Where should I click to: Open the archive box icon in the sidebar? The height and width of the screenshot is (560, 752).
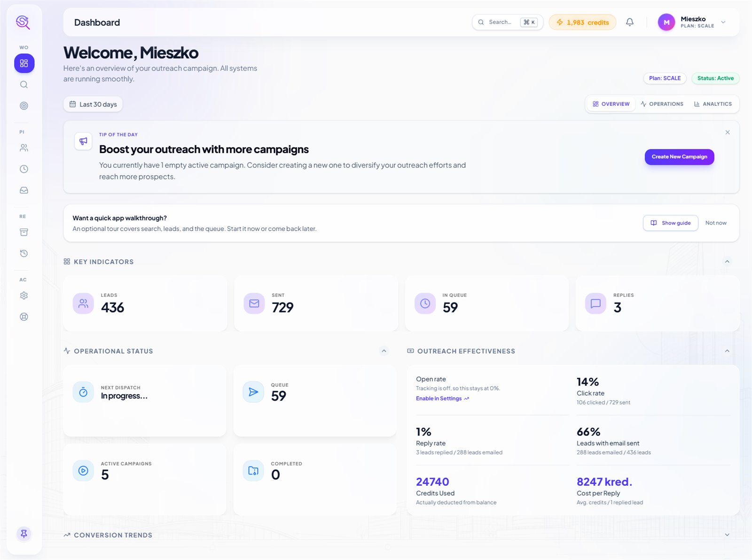[24, 232]
